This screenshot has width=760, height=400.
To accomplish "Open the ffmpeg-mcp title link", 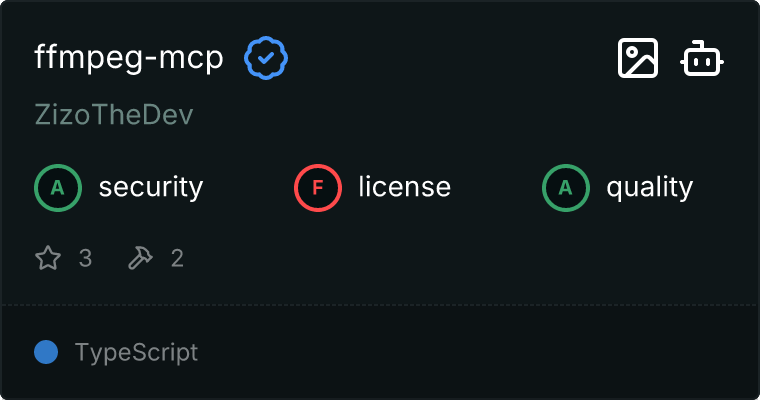I will coord(129,59).
